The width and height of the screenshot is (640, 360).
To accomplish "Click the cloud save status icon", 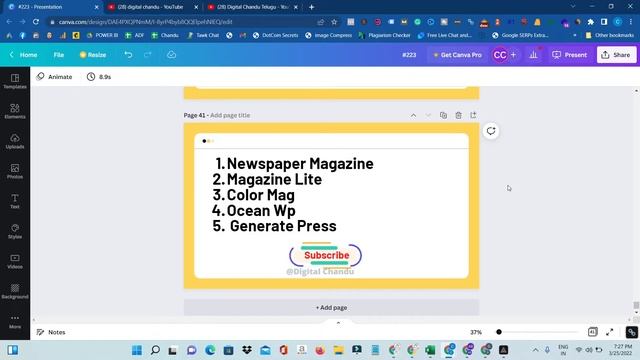I will click(171, 55).
